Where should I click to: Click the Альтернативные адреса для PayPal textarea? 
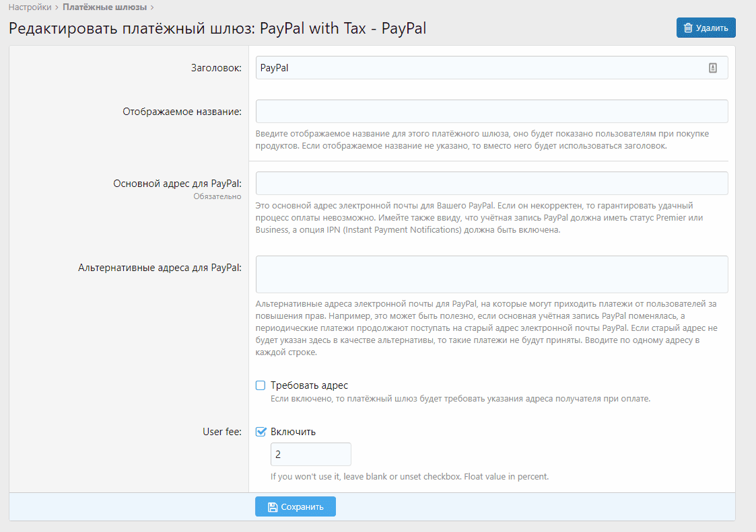(491, 274)
